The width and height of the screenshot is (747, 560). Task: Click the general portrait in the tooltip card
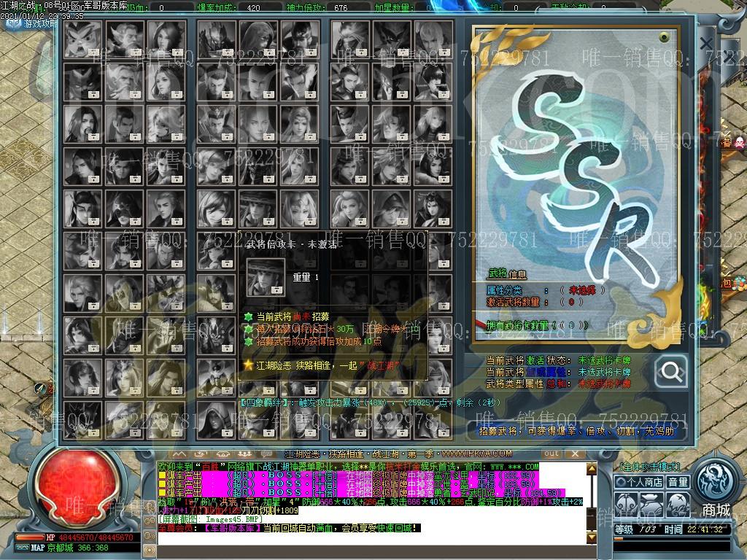click(266, 277)
